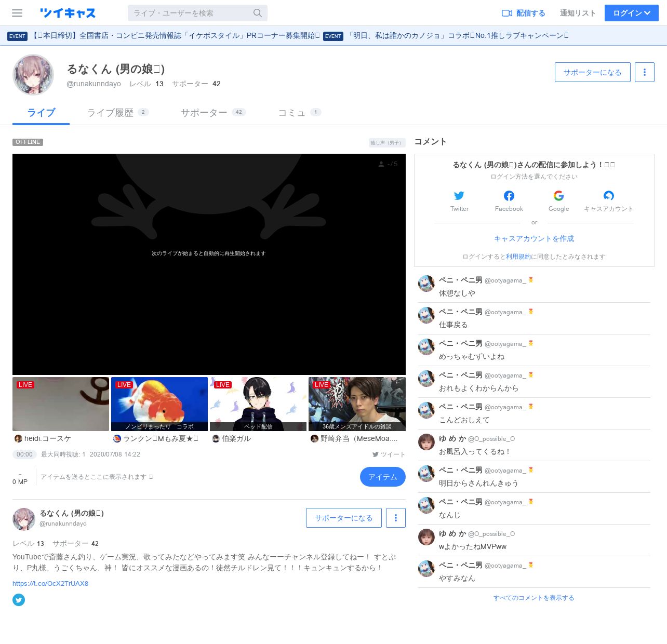Image resolution: width=667 pixels, height=644 pixels.
Task: Choose Facebook login icon
Action: [509, 196]
